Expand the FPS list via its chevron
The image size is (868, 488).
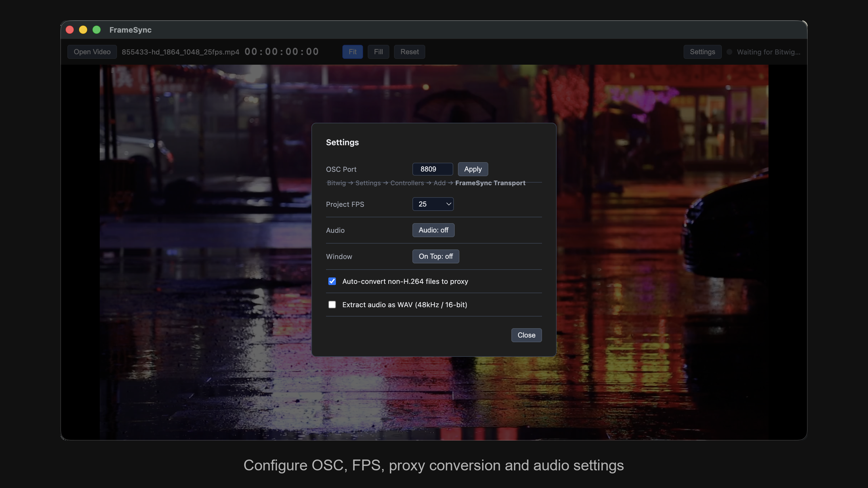pyautogui.click(x=448, y=204)
